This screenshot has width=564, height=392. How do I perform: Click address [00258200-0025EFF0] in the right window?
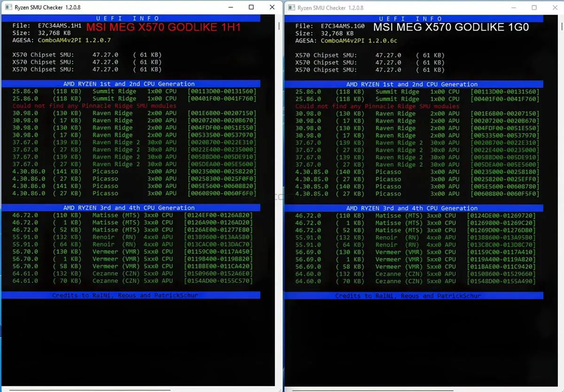[505, 179]
